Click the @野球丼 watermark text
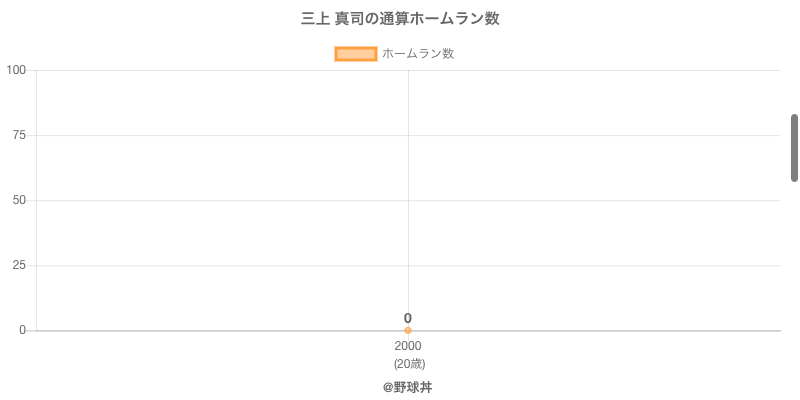This screenshot has height=400, width=800. [x=407, y=387]
